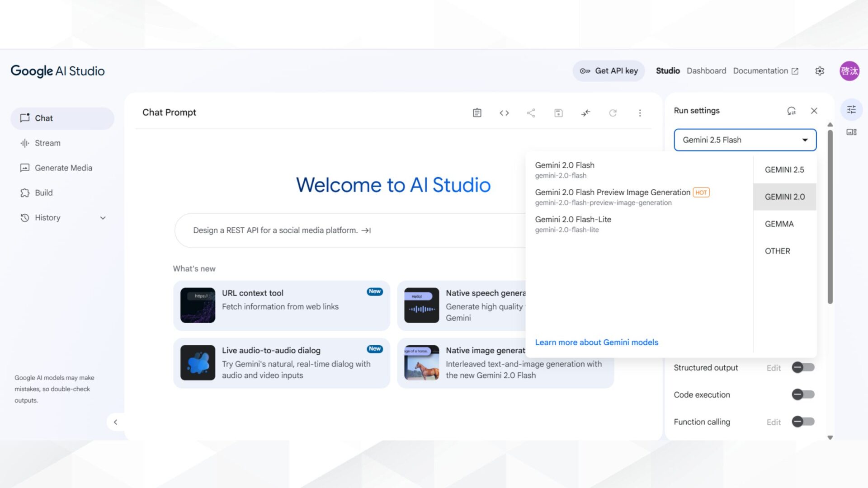
Task: Turn on the Code execution toggle
Action: tap(803, 394)
